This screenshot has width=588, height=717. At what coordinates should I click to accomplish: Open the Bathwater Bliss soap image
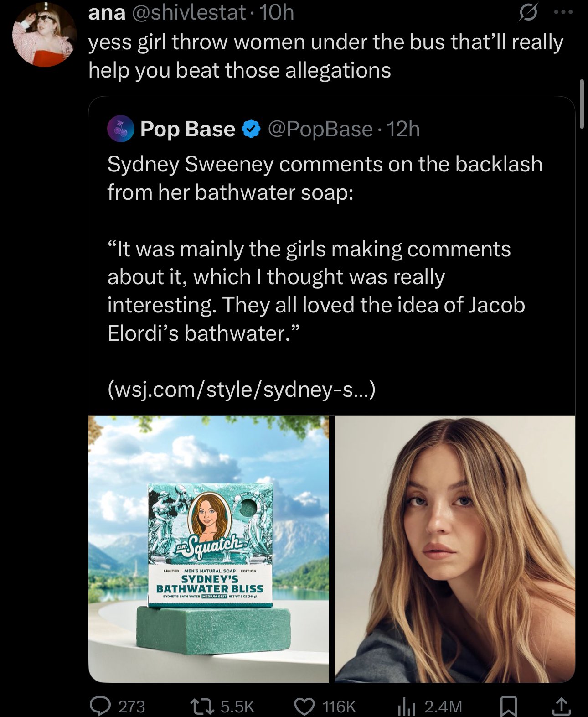click(209, 549)
